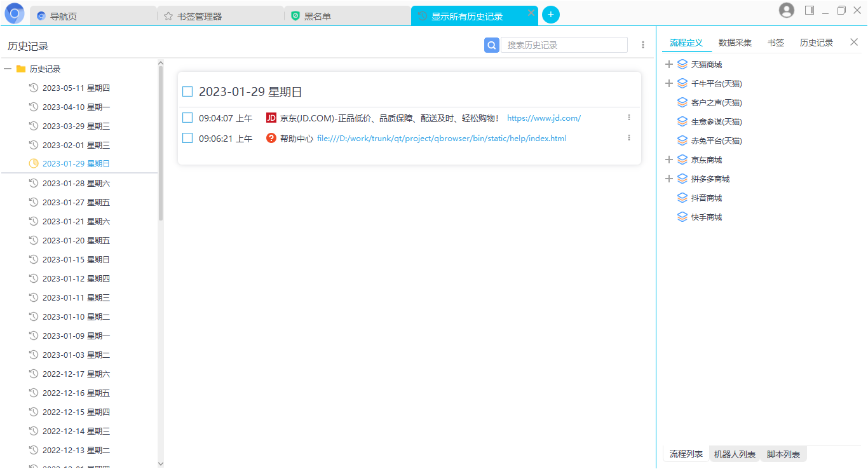Toggle the side panel layout icon
Screen dimensions: 868x469
(810, 10)
